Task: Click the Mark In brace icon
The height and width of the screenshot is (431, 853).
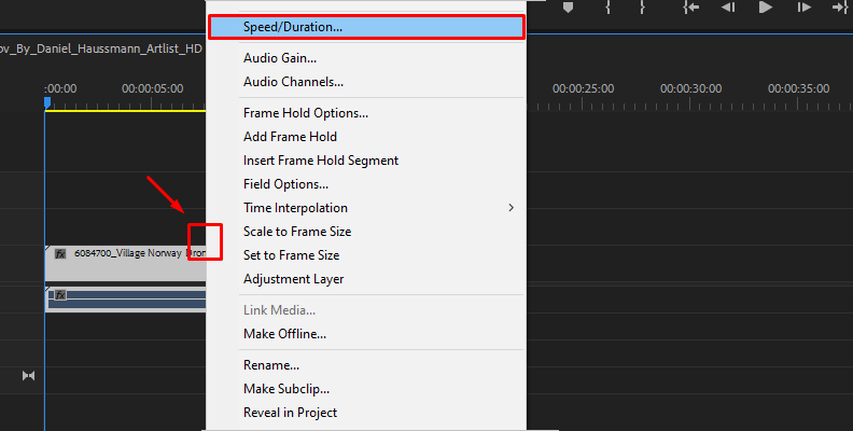Action: (608, 7)
